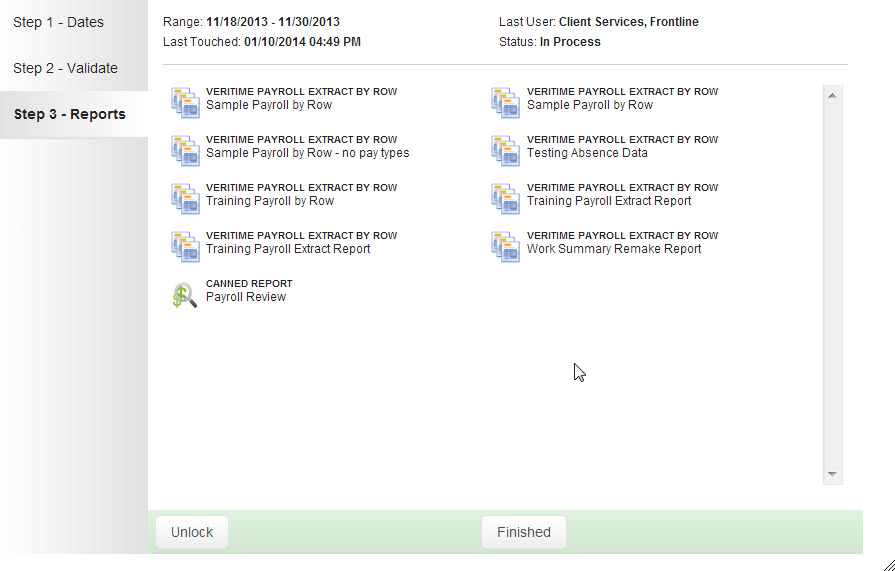The image size is (895, 571).
Task: Open Testing Absence Data report
Action: coord(587,153)
